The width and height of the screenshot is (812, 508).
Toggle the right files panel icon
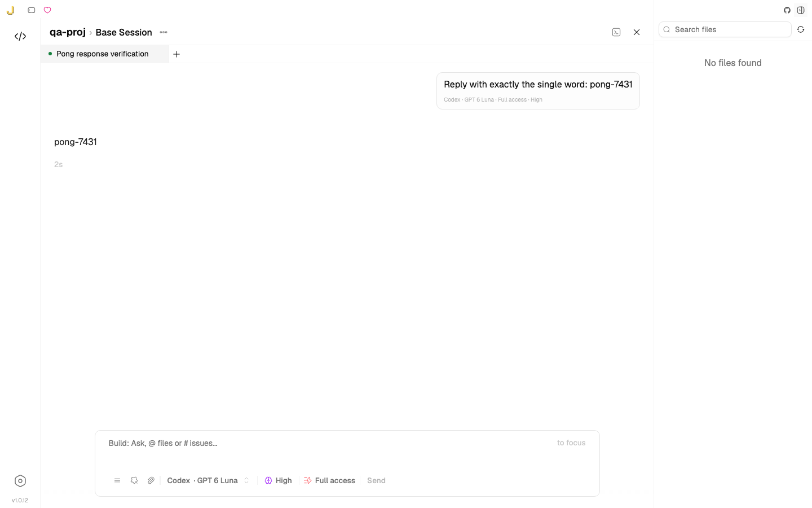[801, 10]
